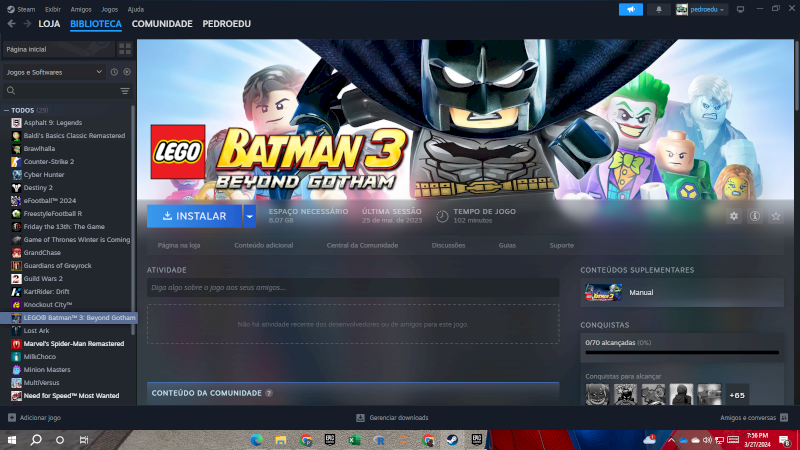The height and width of the screenshot is (450, 800).
Task: Open advanced filter options icon
Action: (125, 91)
